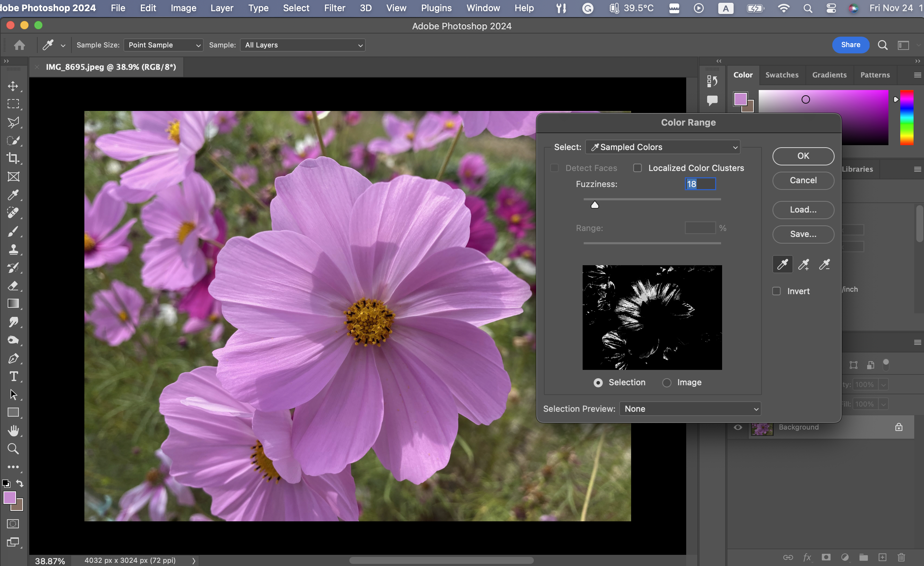Select the Horizontal Type tool
This screenshot has height=566, width=924.
click(x=13, y=376)
